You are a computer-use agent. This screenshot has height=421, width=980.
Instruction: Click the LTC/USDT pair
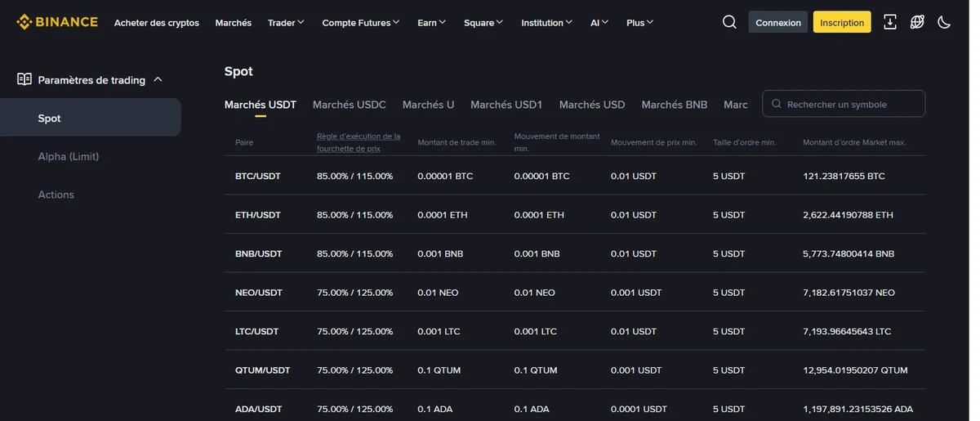(x=257, y=332)
